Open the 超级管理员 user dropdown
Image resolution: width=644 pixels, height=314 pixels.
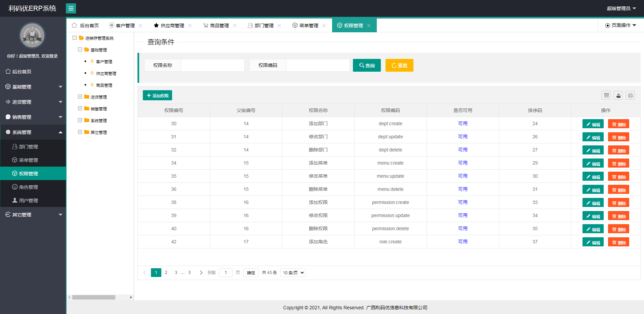click(x=621, y=8)
